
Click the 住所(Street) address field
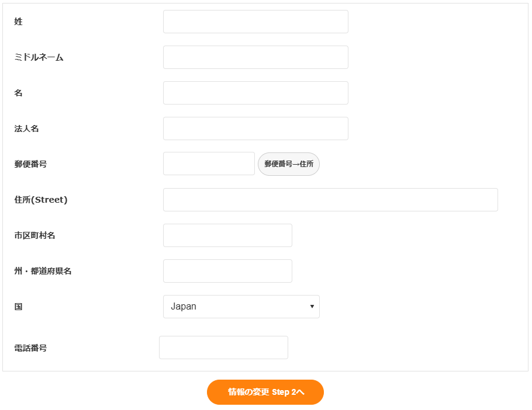click(330, 200)
